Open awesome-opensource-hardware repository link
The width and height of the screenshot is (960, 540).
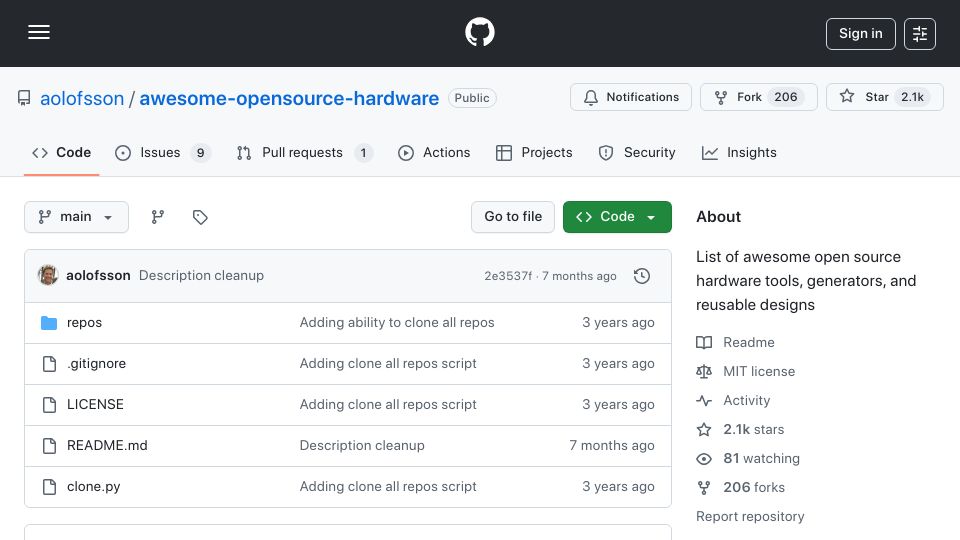coord(289,98)
